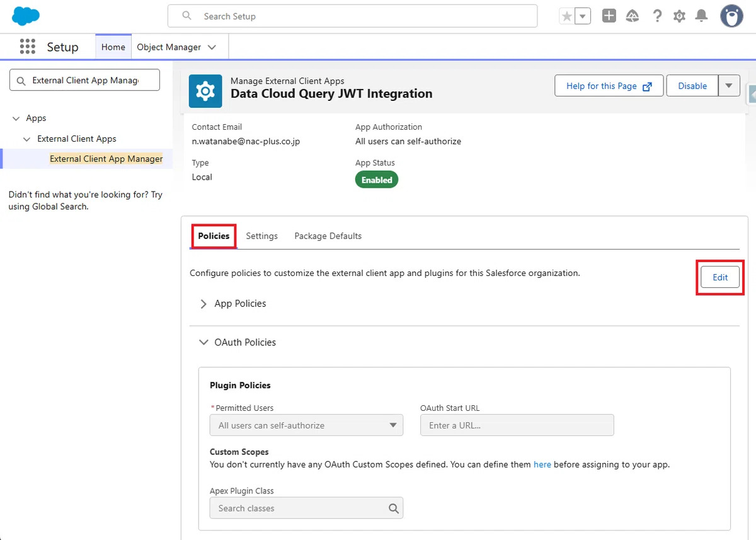Click the Search Setup field
756x540 pixels.
tap(353, 16)
